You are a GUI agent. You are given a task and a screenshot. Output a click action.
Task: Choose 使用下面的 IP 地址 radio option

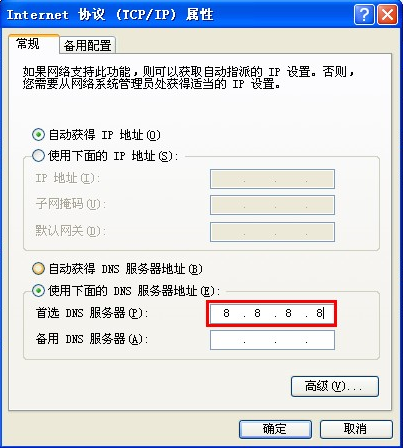click(x=38, y=155)
